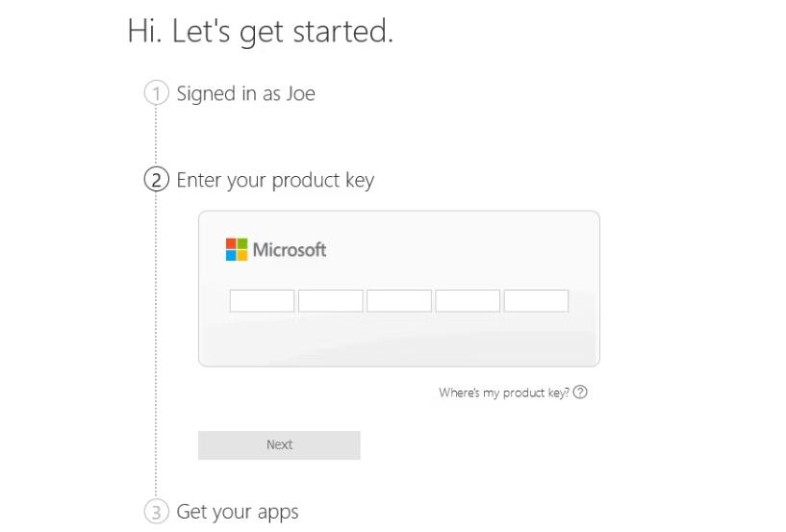This screenshot has width=786, height=532.
Task: Click the Signed in as Joe label
Action: (x=245, y=93)
